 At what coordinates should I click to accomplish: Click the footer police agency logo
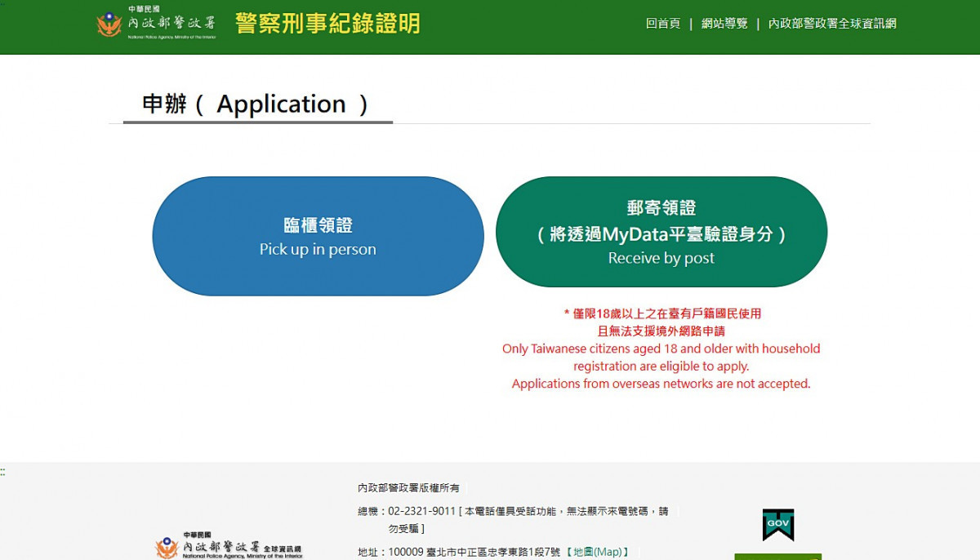[x=229, y=546]
